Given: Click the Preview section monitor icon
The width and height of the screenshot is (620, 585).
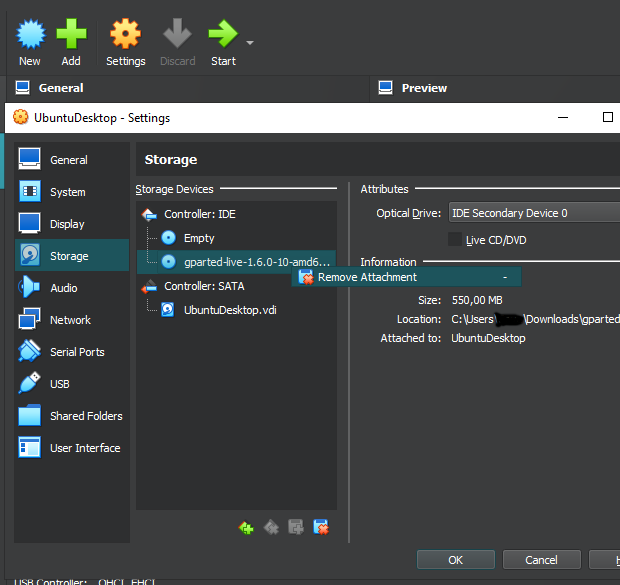Looking at the screenshot, I should click(386, 88).
